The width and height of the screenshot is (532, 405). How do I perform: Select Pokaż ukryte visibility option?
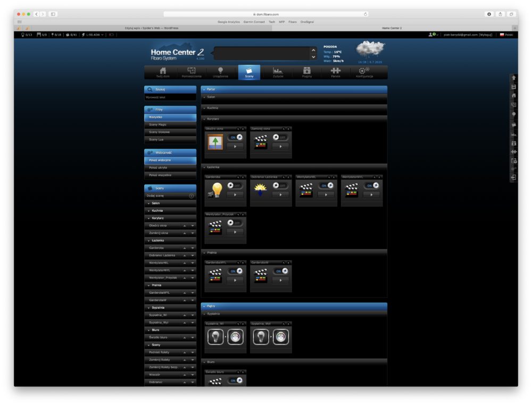click(170, 168)
